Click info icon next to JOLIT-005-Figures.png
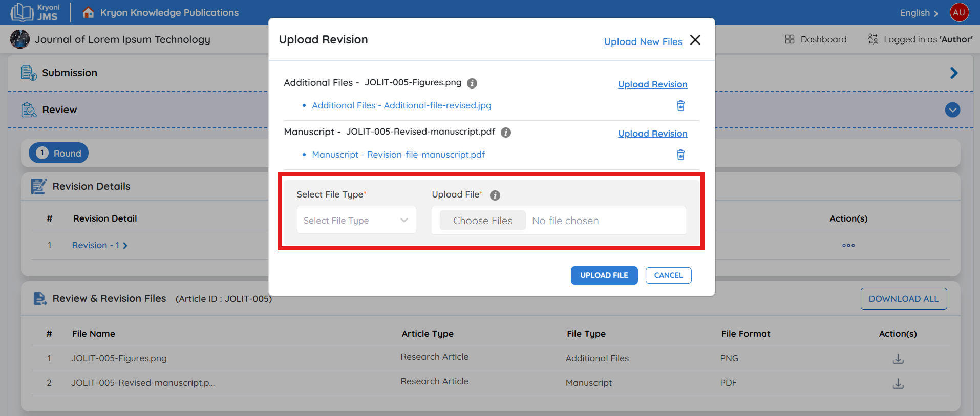Viewport: 980px width, 416px height. click(x=472, y=83)
